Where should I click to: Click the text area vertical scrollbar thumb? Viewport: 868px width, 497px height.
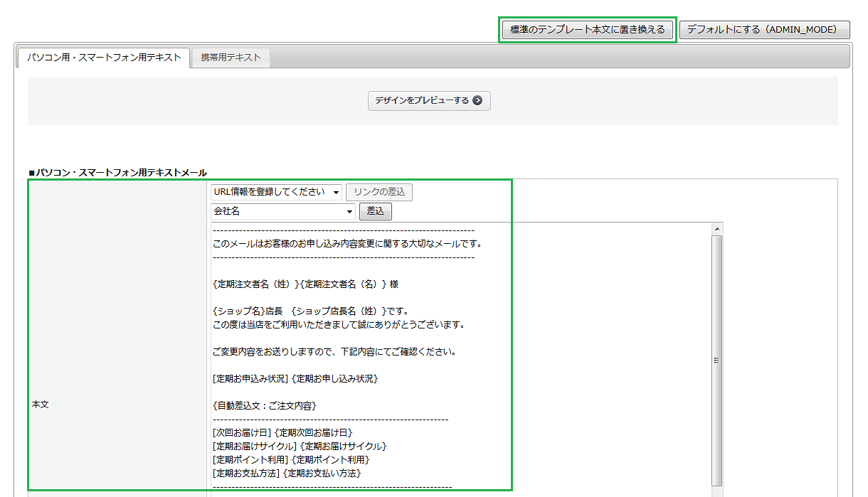(x=717, y=360)
